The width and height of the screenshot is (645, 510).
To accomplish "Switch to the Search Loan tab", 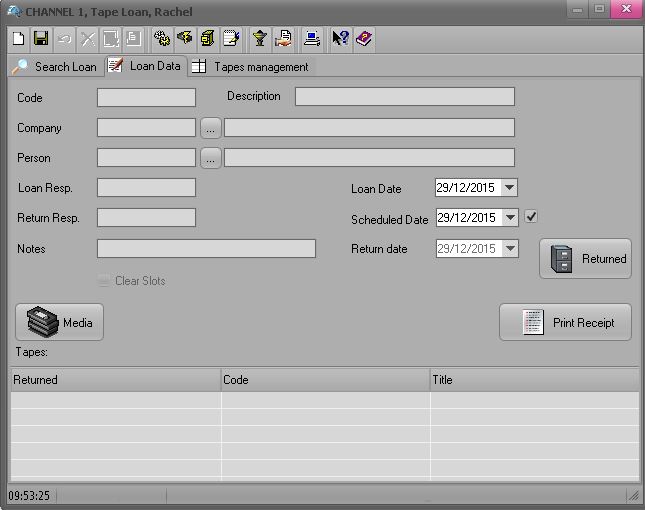I will [55, 67].
